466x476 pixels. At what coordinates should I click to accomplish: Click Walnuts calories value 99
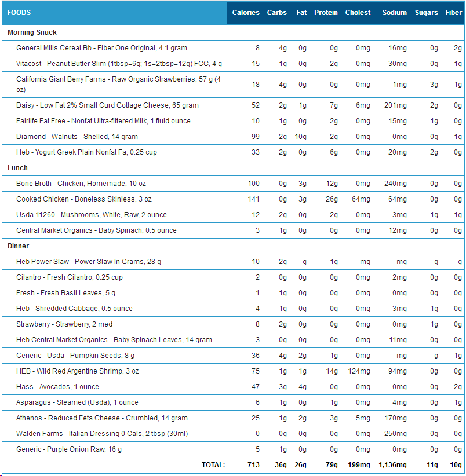tap(256, 137)
